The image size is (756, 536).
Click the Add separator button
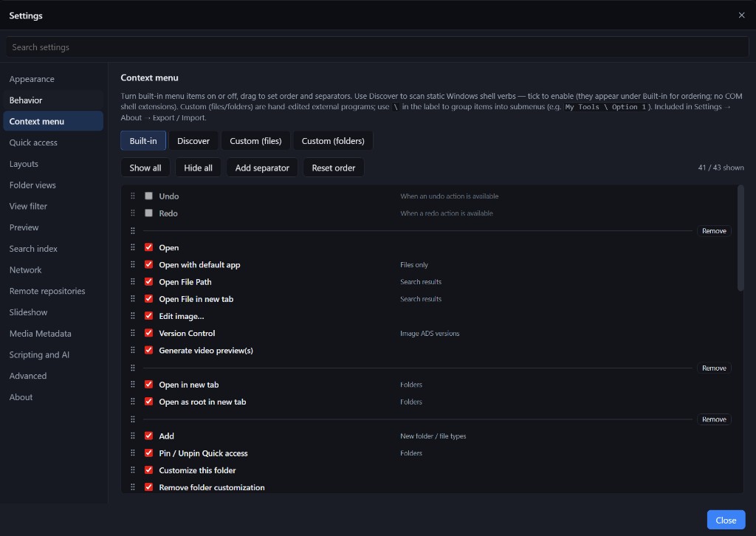click(x=262, y=168)
